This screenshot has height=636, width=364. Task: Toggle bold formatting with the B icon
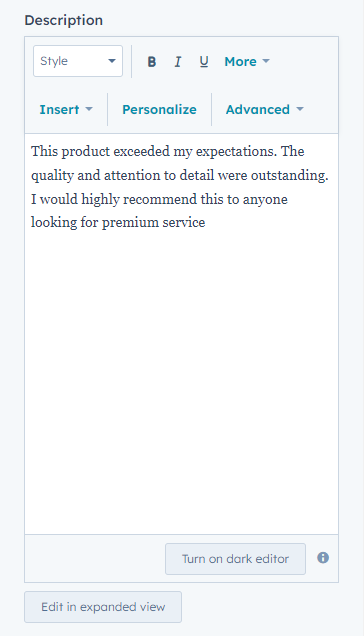151,62
